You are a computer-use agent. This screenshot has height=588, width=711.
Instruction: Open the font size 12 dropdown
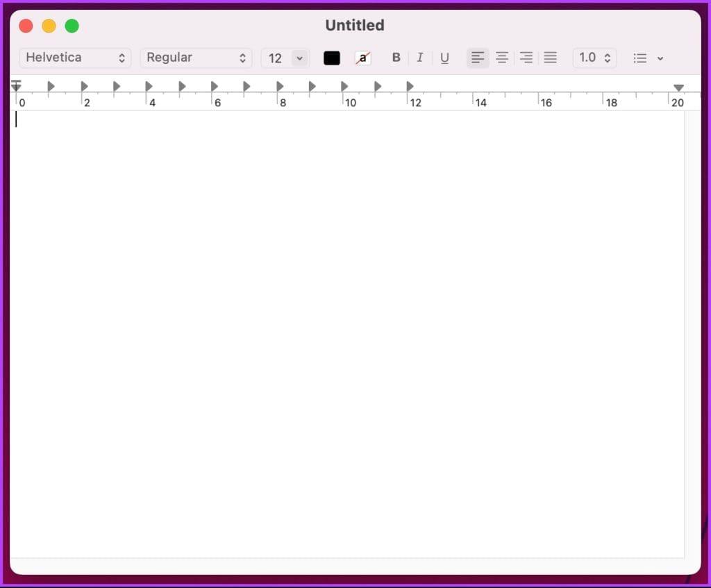[x=285, y=58]
